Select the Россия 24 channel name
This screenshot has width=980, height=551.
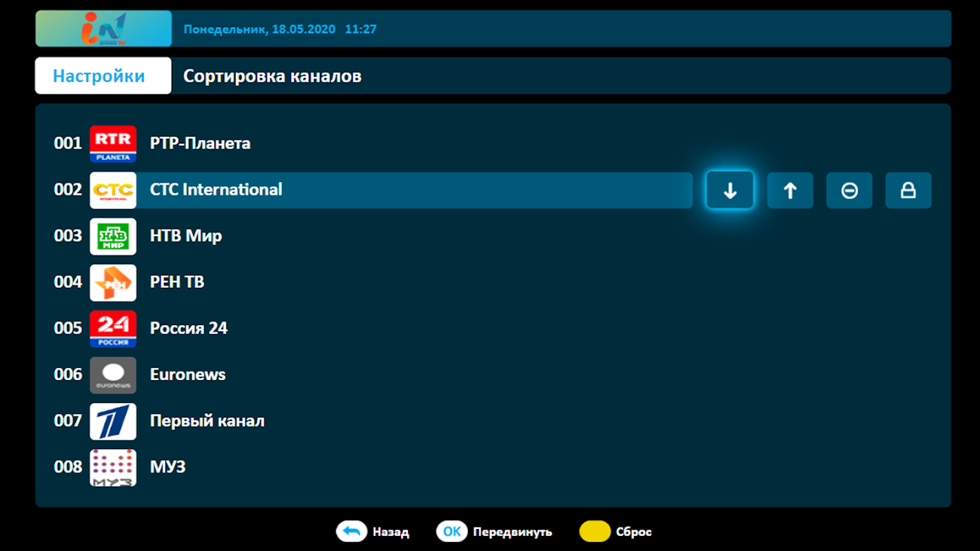pos(189,329)
